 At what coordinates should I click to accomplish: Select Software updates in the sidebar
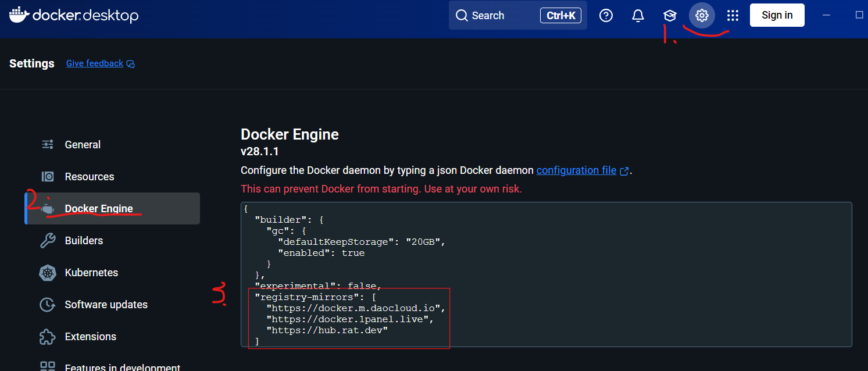[112, 305]
